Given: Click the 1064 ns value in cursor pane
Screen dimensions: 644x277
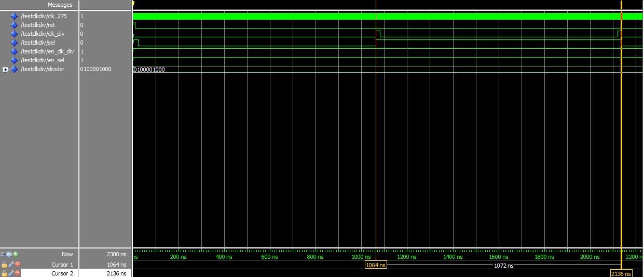Looking at the screenshot, I should (117, 265).
